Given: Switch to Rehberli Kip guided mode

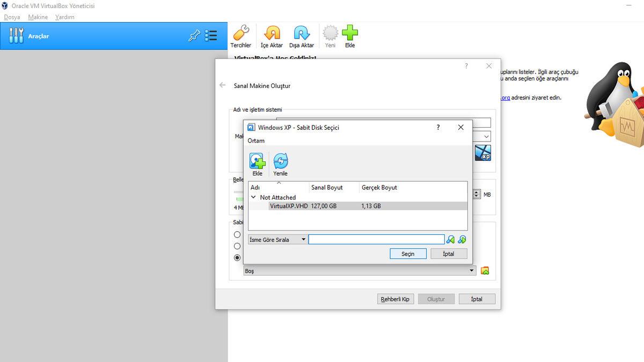Looking at the screenshot, I should tap(396, 299).
